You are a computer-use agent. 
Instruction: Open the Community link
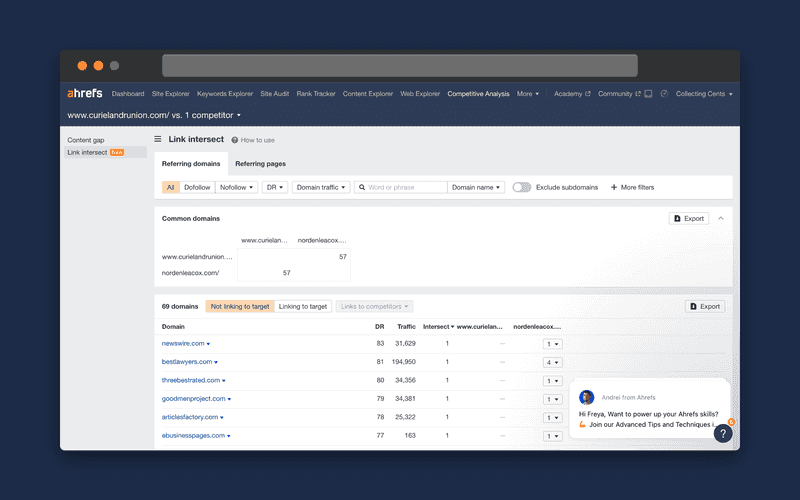(x=615, y=94)
